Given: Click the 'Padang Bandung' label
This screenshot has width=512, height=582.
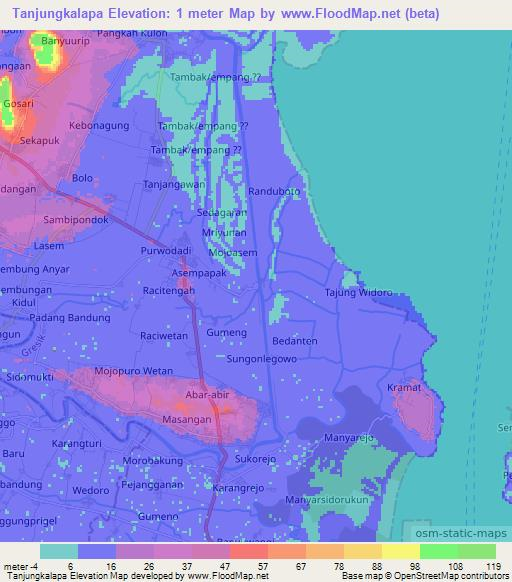Looking at the screenshot, I should tap(70, 318).
